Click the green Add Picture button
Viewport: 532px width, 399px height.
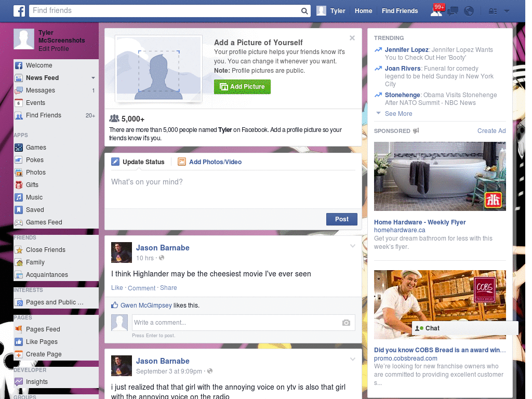[242, 87]
